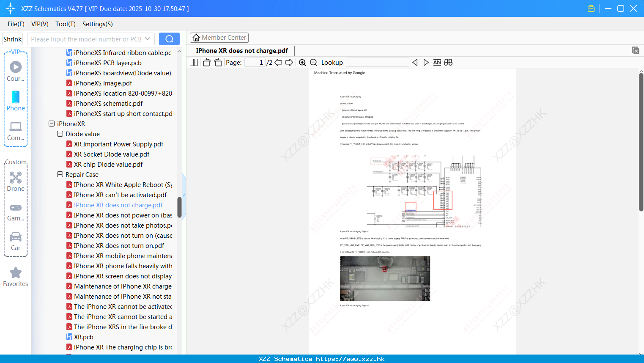644x363 pixels.
Task: Toggle two-page side-by-side view
Action: tap(194, 63)
